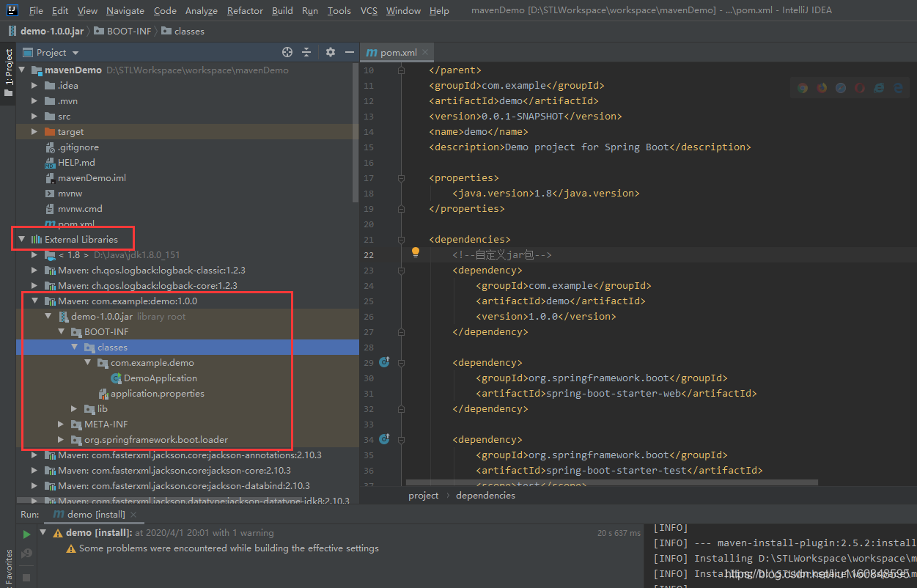Click the editor horizontal scrollbar

[611, 482]
